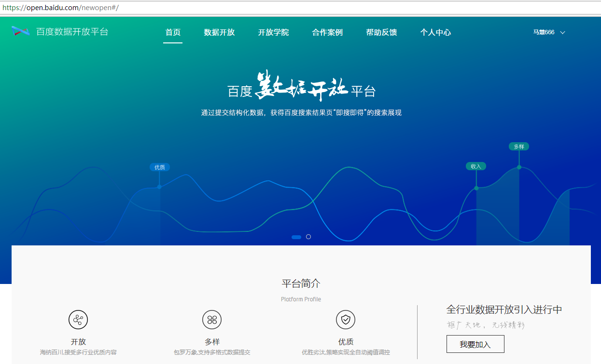This screenshot has height=364, width=601.
Task: Select the first carousel slide indicator
Action: (296, 237)
